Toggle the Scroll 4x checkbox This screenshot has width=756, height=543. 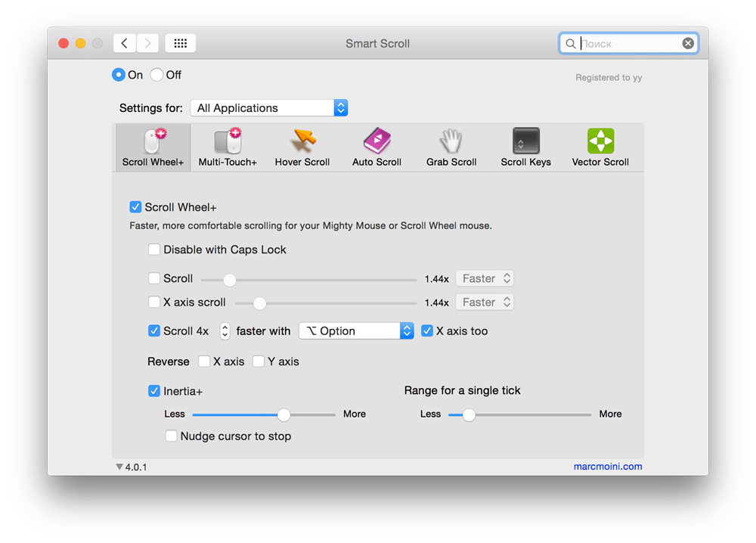click(x=153, y=330)
